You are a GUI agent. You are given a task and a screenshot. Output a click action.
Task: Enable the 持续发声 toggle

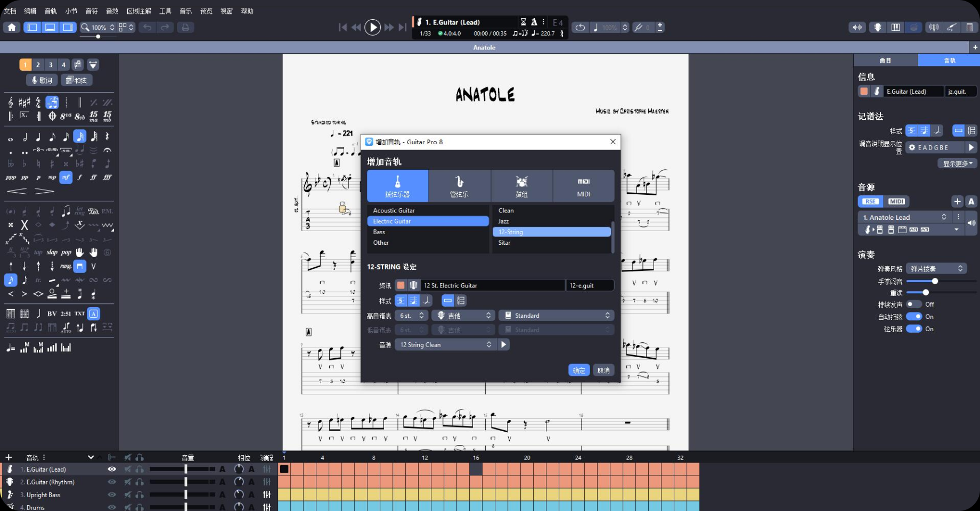[914, 304]
